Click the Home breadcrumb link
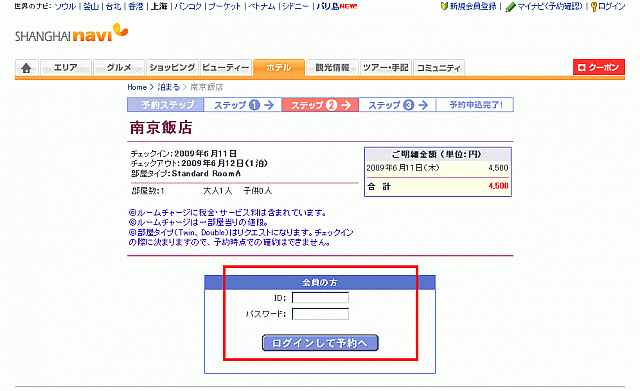This screenshot has width=640, height=391. (x=137, y=87)
